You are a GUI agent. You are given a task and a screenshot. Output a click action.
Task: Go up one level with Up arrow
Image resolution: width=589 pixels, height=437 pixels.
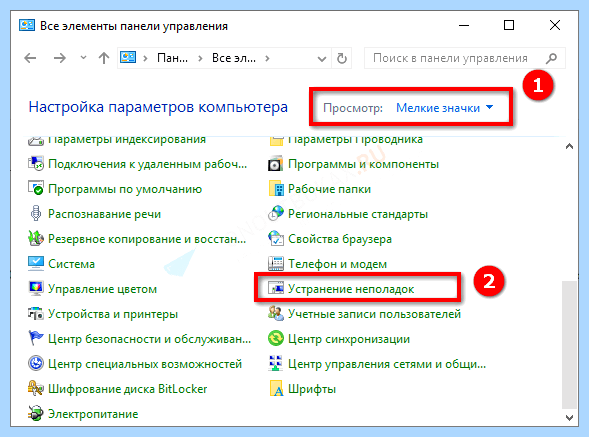(104, 58)
